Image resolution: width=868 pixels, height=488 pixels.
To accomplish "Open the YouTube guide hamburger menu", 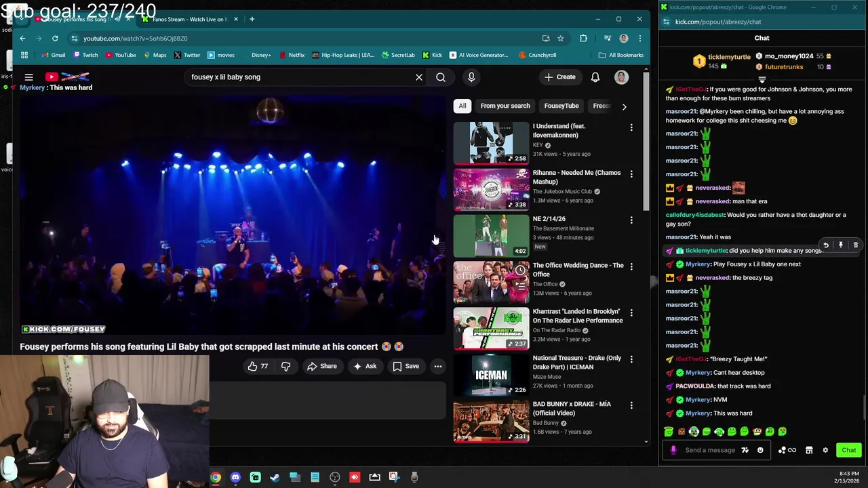I will coord(28,77).
